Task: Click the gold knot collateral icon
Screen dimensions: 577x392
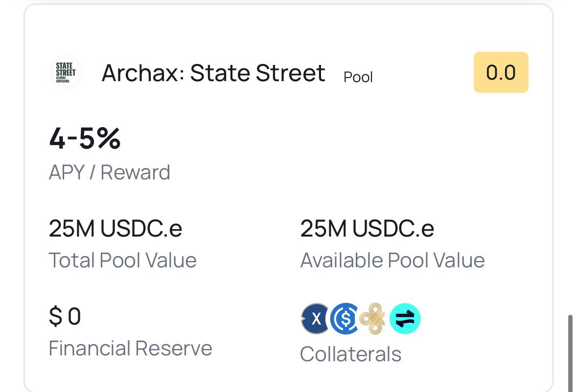Action: tap(373, 319)
